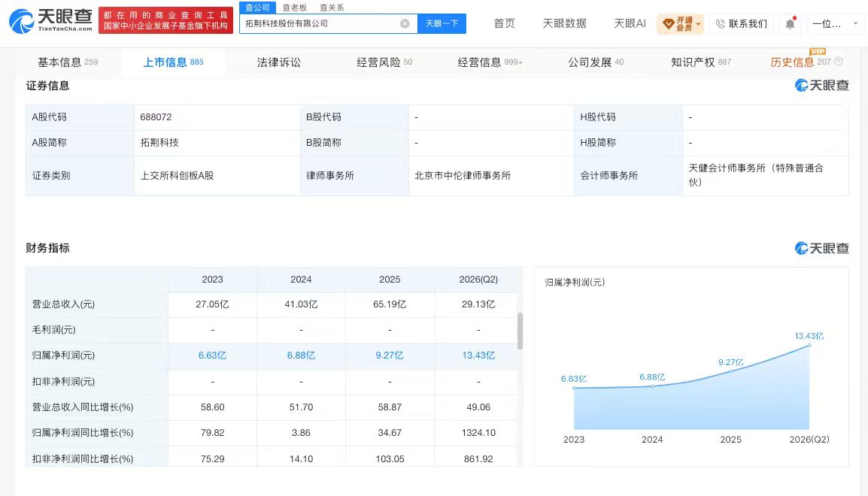Click 2023 revenue value 27.05亿
868x496 pixels.
(213, 304)
